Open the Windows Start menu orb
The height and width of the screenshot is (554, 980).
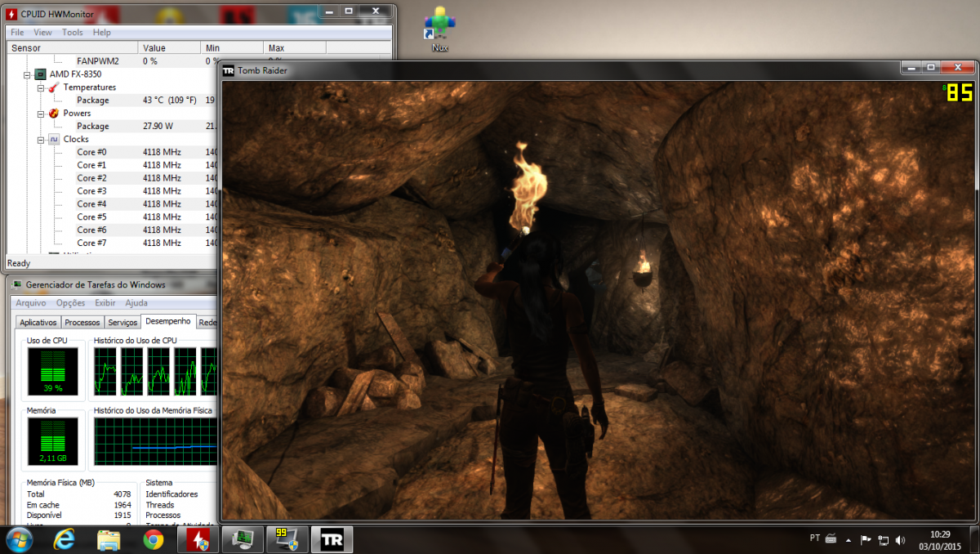[x=19, y=538]
